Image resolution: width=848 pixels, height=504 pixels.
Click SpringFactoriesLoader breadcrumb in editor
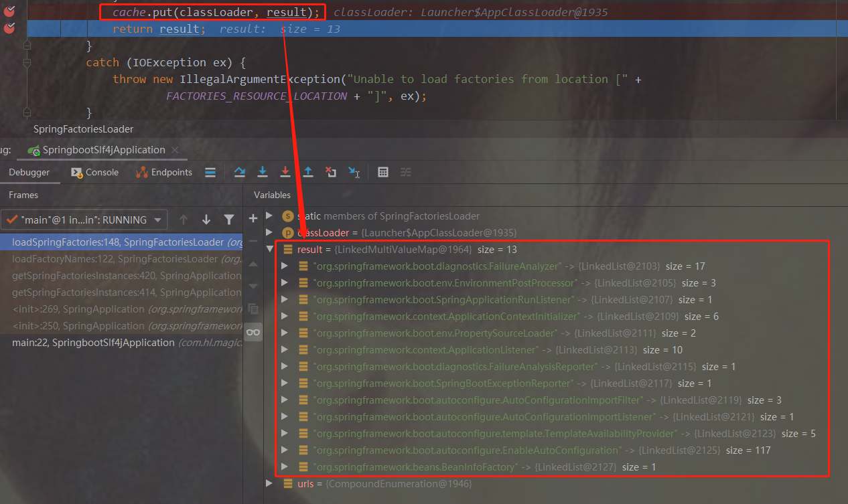[83, 129]
